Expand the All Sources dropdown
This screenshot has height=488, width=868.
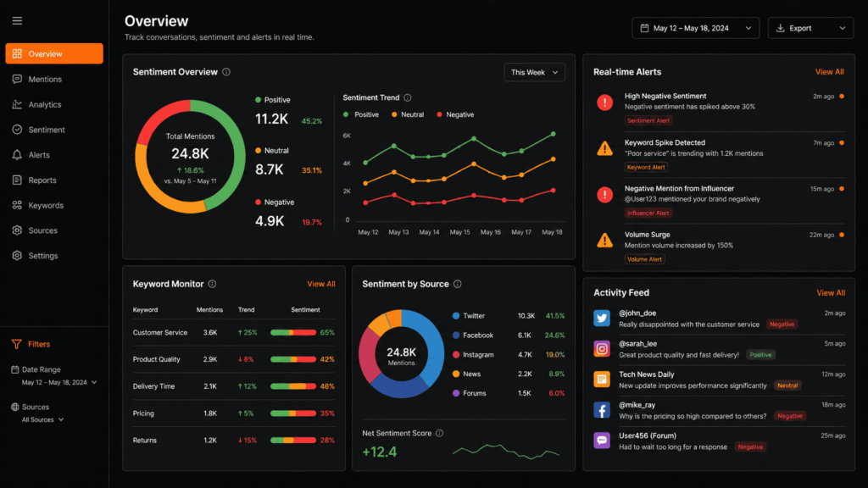(42, 420)
